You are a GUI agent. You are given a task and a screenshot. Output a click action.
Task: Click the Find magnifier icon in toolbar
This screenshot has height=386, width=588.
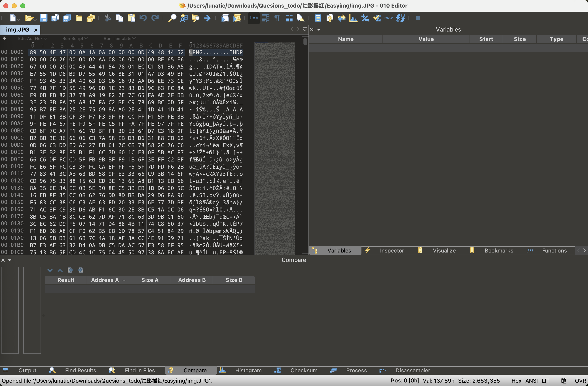172,18
